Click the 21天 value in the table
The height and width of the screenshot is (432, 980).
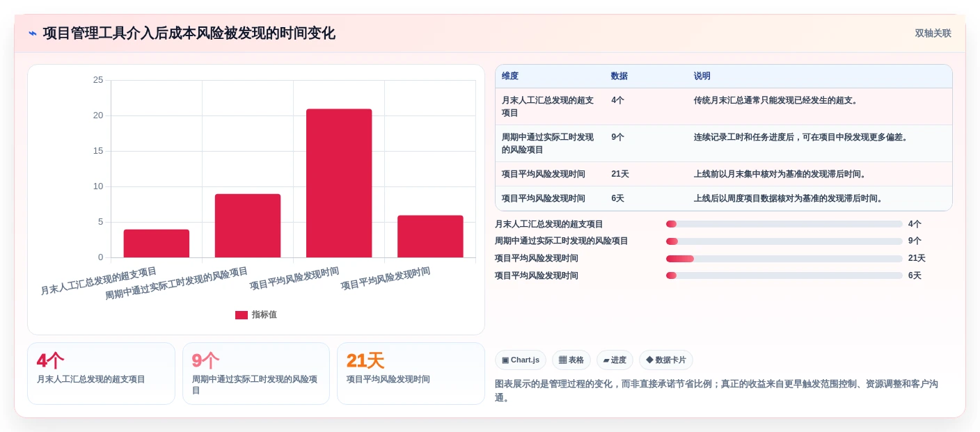click(620, 174)
